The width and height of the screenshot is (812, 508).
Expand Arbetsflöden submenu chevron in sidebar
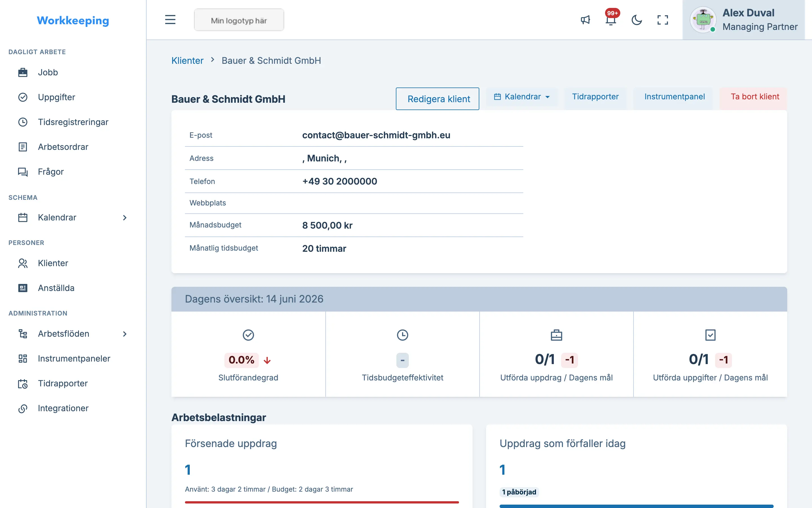coord(125,334)
